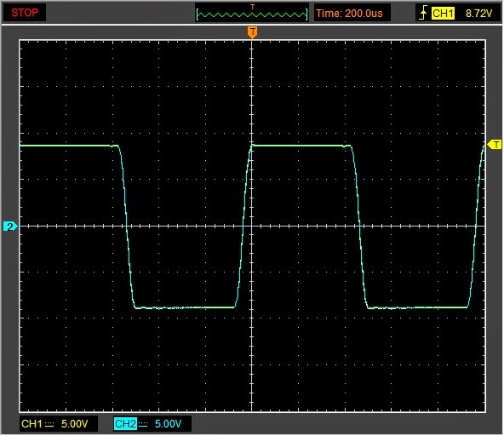Click the low flat segment of the waveform
The image size is (504, 436).
(185, 307)
